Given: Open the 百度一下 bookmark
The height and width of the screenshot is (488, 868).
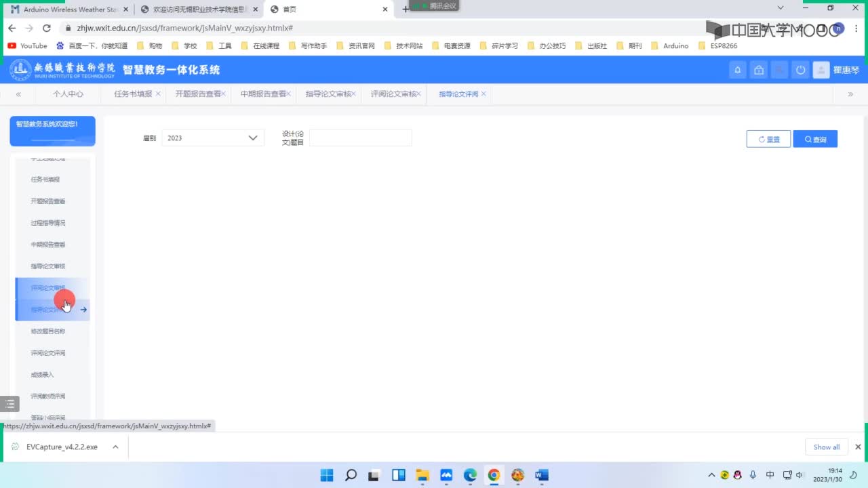Looking at the screenshot, I should 92,46.
